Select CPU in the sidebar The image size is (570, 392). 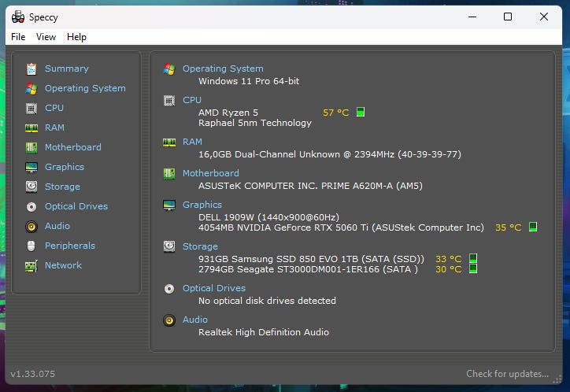click(54, 108)
